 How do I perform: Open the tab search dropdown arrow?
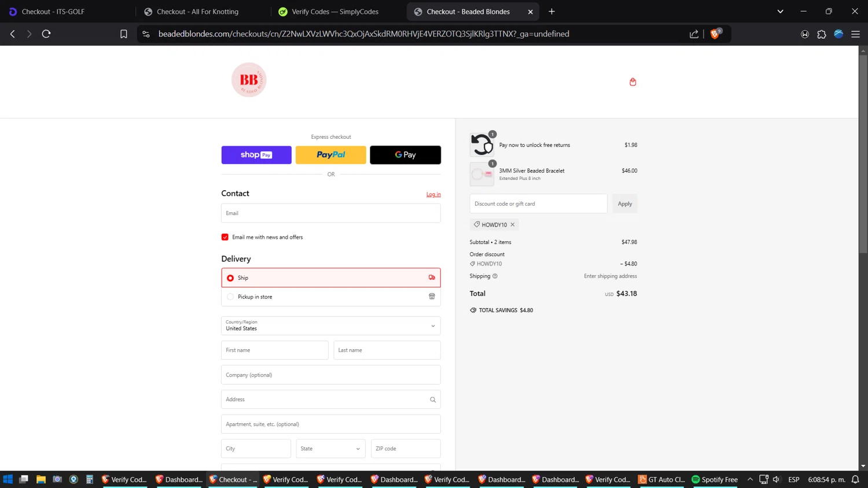coord(780,12)
